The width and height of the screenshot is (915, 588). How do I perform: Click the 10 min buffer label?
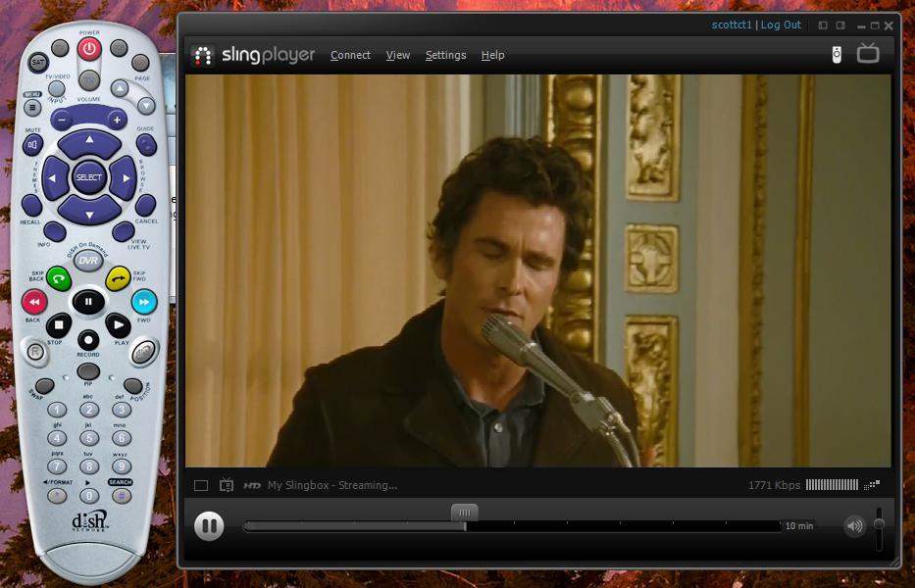[x=799, y=525]
